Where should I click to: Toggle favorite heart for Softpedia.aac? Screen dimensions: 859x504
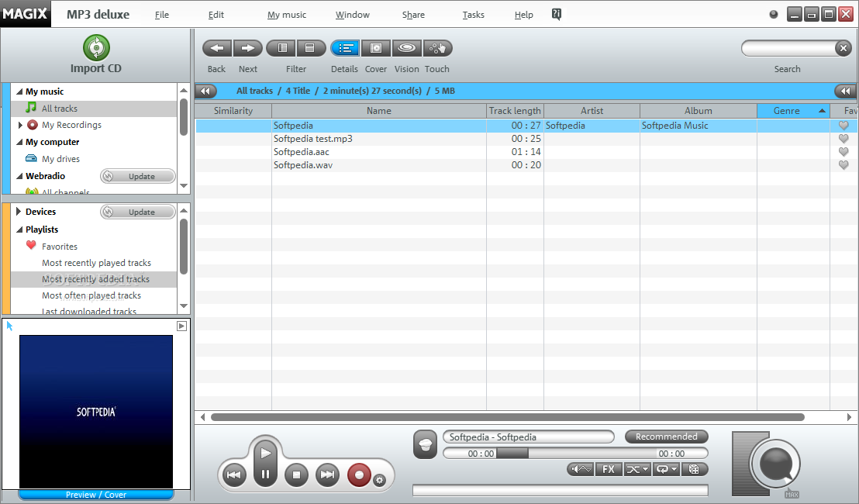pyautogui.click(x=843, y=152)
